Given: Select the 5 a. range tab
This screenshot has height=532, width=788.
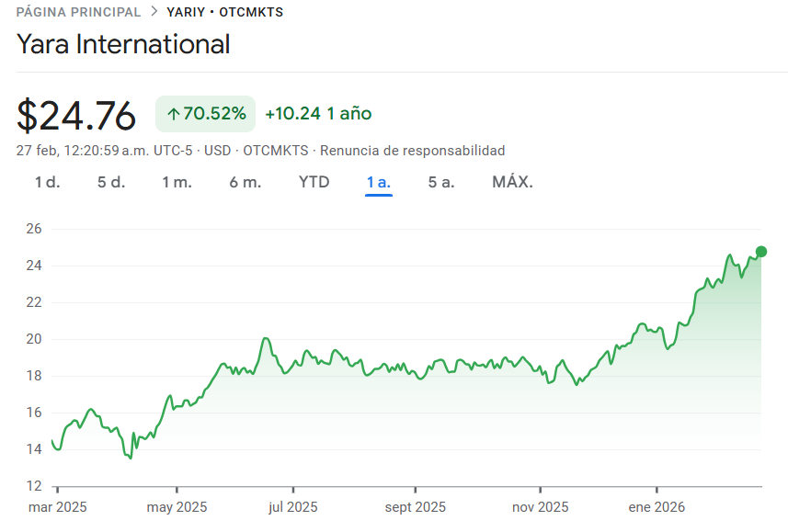Looking at the screenshot, I should point(441,182).
